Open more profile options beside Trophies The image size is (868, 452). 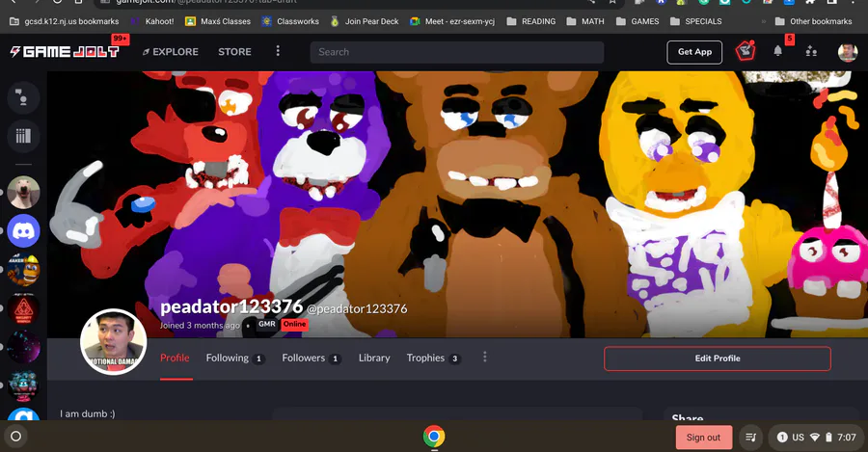[x=485, y=358]
